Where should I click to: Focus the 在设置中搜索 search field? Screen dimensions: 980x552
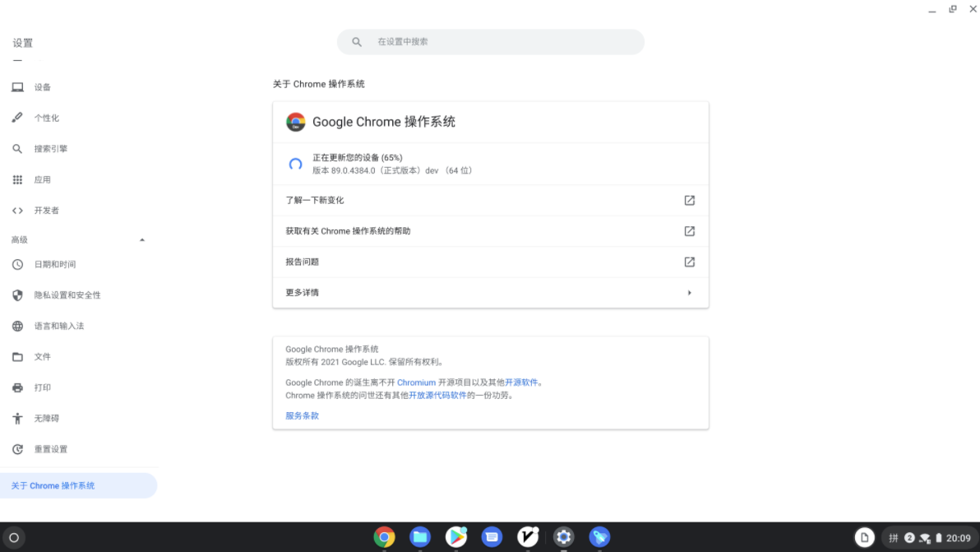click(x=491, y=42)
